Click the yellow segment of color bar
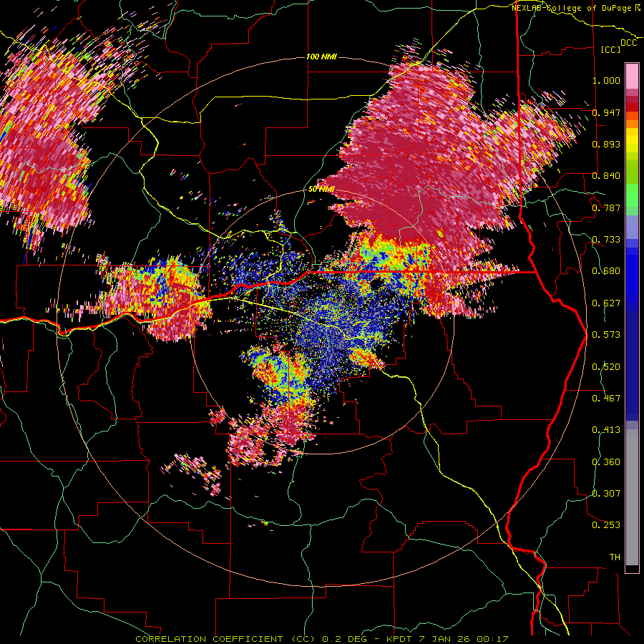 (x=632, y=141)
